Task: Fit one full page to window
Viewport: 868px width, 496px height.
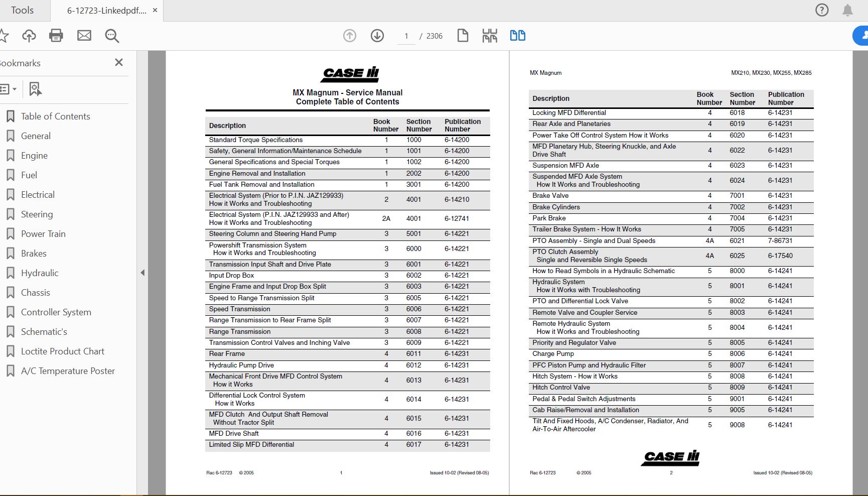Action: [x=463, y=36]
